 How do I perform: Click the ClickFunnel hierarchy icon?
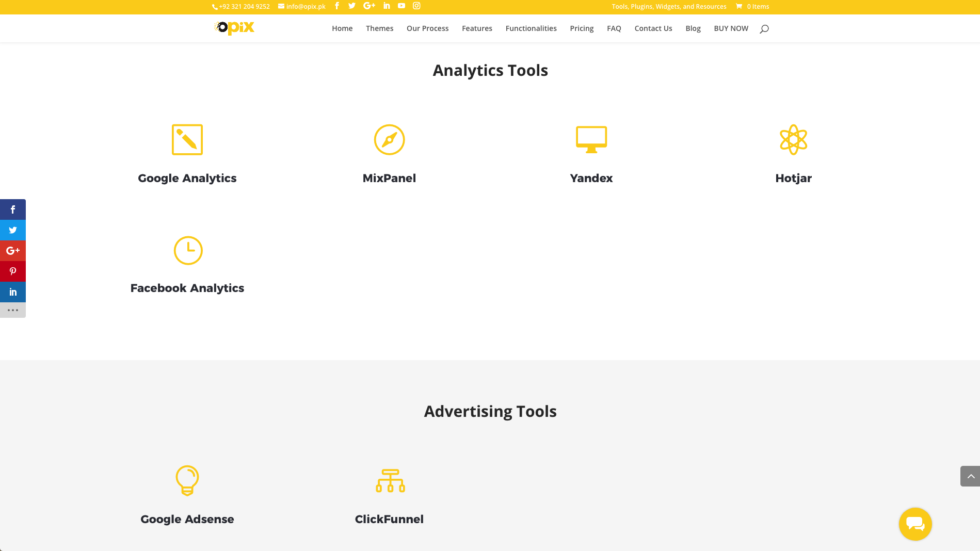click(390, 480)
